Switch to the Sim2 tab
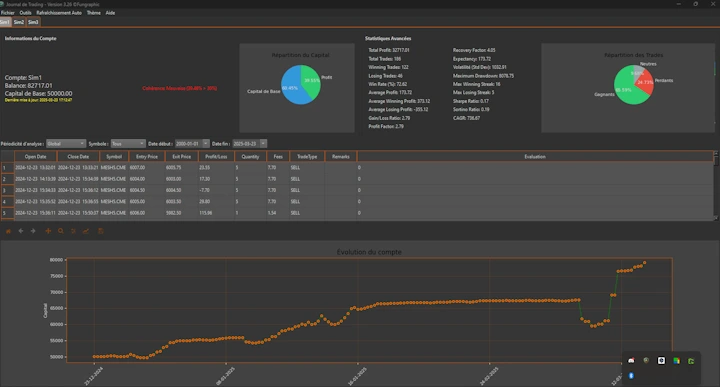 (x=19, y=22)
